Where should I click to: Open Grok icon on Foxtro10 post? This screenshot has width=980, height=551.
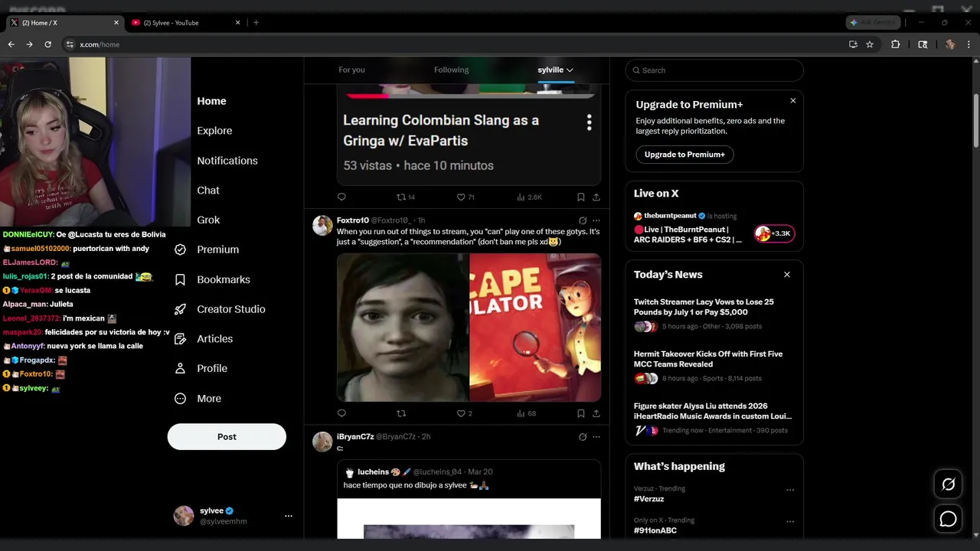click(583, 220)
